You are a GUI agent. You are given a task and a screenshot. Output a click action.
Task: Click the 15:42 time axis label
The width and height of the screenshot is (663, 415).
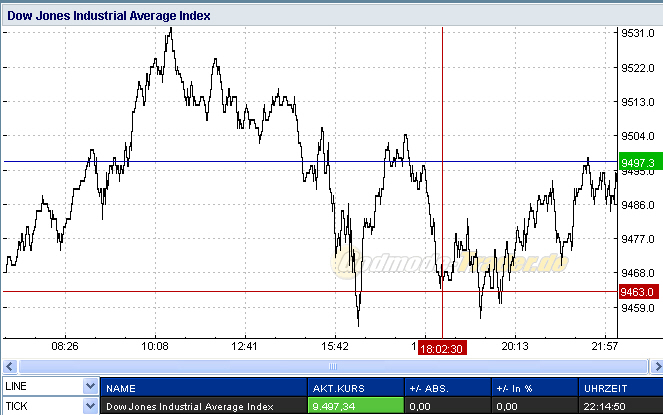[x=335, y=346]
